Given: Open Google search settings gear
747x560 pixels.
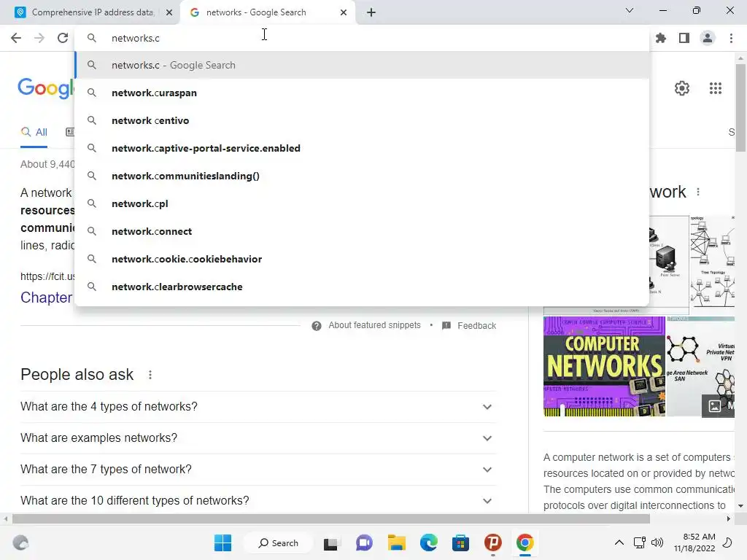Looking at the screenshot, I should pyautogui.click(x=682, y=88).
